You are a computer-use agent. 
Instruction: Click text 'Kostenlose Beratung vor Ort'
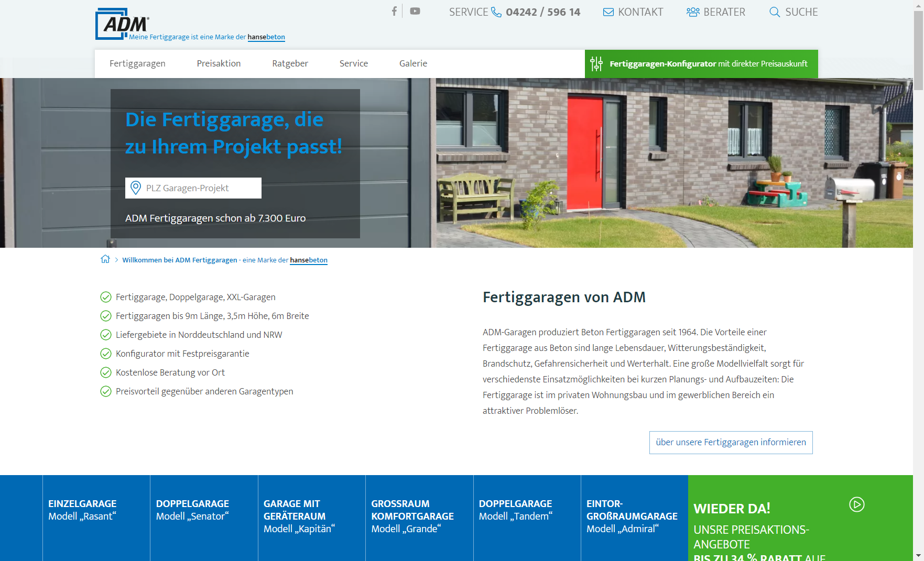pyautogui.click(x=170, y=373)
